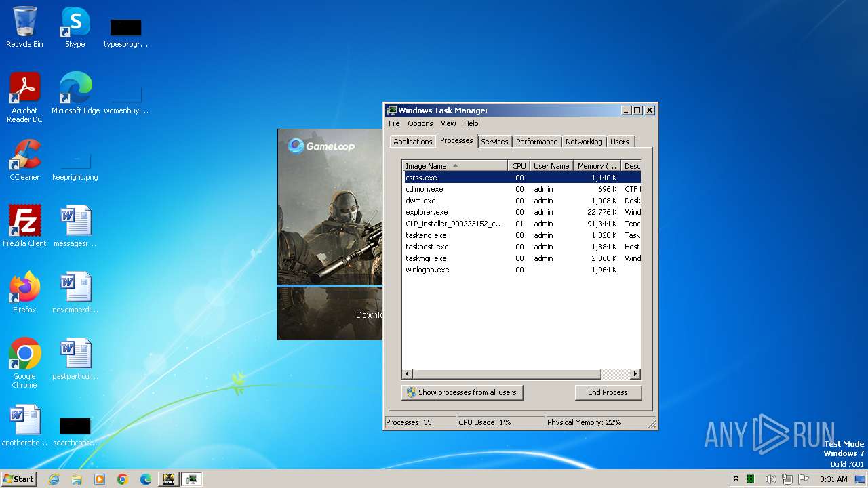Sort by Image Name column header
The image size is (868, 488).
click(x=454, y=166)
